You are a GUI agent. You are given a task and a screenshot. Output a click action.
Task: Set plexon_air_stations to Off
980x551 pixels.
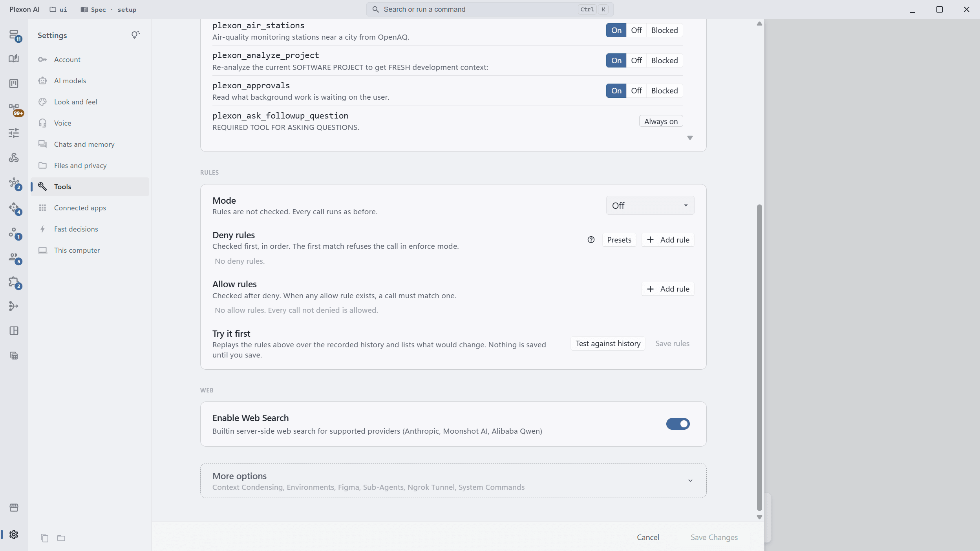636,30
